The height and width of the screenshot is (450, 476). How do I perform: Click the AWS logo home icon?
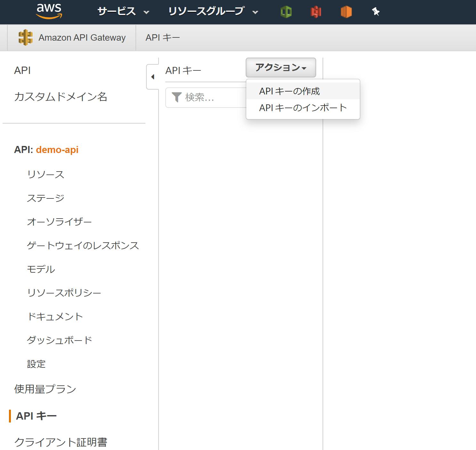click(49, 11)
